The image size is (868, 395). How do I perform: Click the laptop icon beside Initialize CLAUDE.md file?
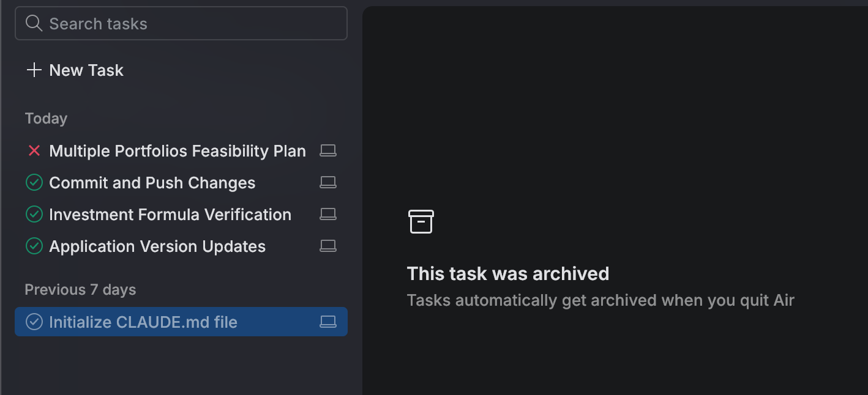327,322
